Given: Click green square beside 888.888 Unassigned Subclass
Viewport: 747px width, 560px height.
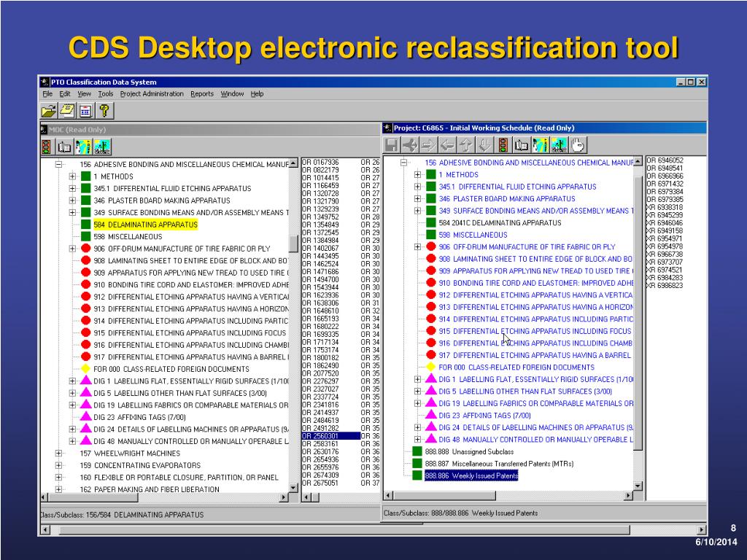Looking at the screenshot, I should coord(417,451).
